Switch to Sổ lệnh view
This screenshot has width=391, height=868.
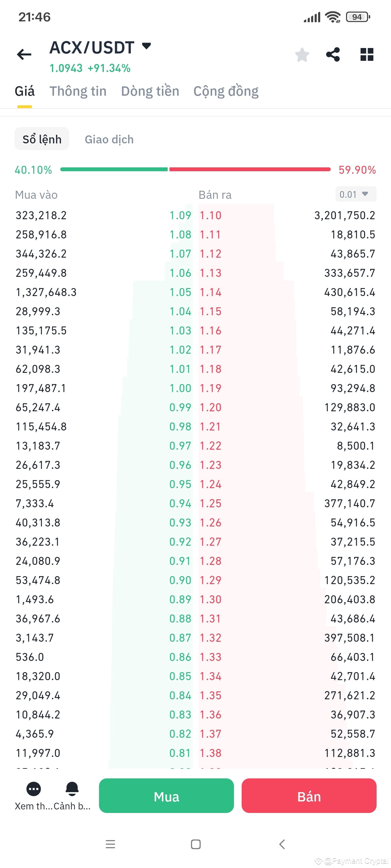(41, 139)
